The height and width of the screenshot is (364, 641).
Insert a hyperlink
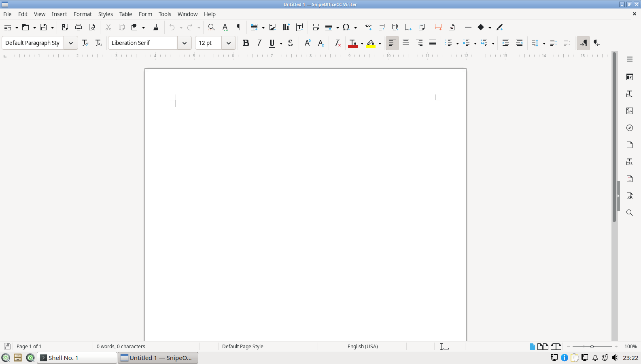(368, 27)
